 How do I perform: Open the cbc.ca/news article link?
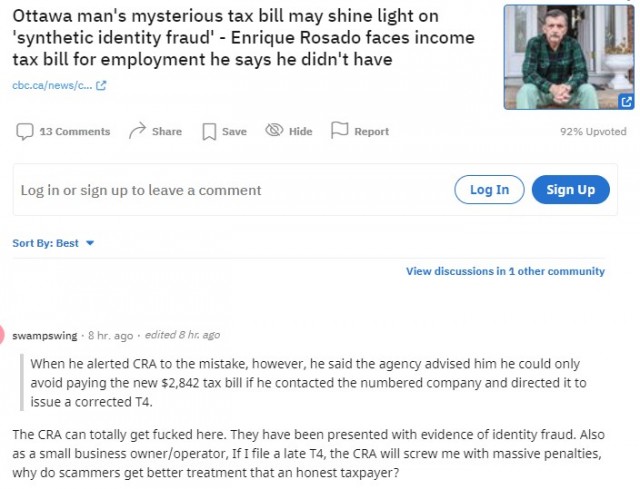pyautogui.click(x=52, y=85)
